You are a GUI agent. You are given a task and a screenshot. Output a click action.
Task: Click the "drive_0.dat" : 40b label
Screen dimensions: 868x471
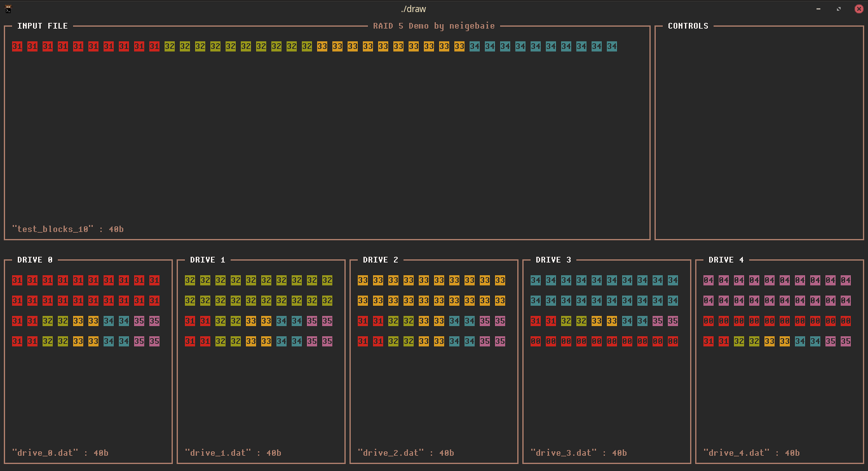[60, 453]
